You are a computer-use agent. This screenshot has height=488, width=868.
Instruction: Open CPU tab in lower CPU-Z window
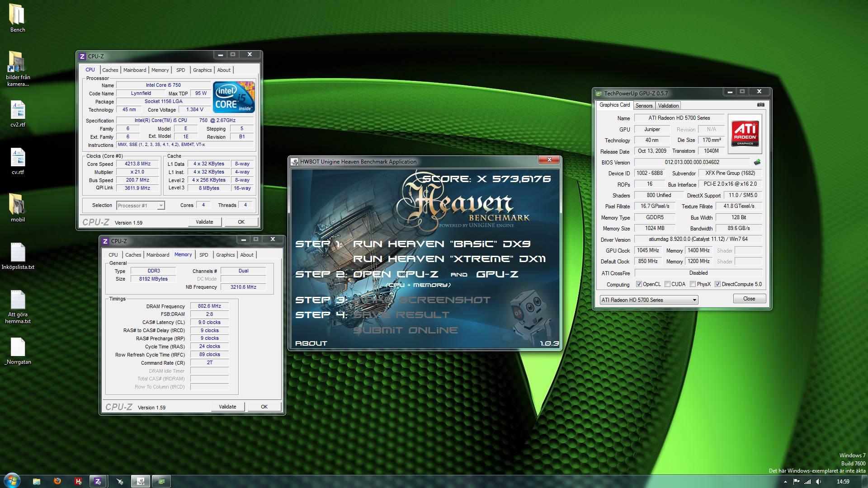click(113, 255)
